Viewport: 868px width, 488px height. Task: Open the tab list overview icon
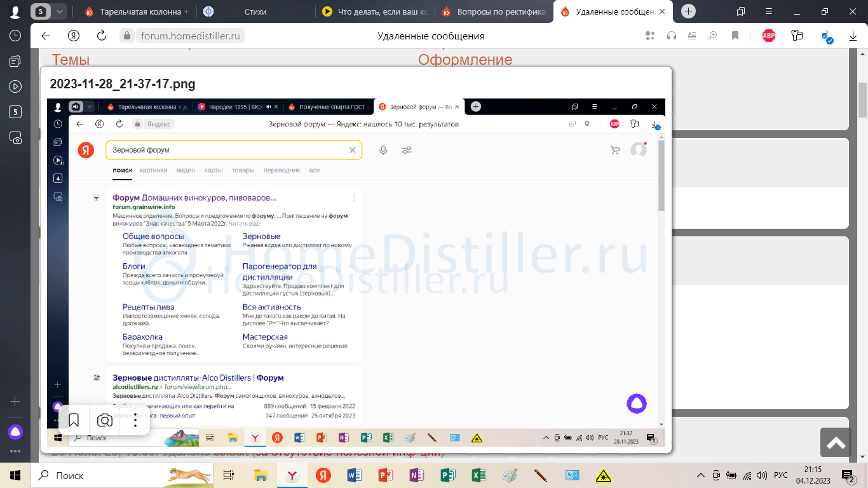(x=740, y=11)
